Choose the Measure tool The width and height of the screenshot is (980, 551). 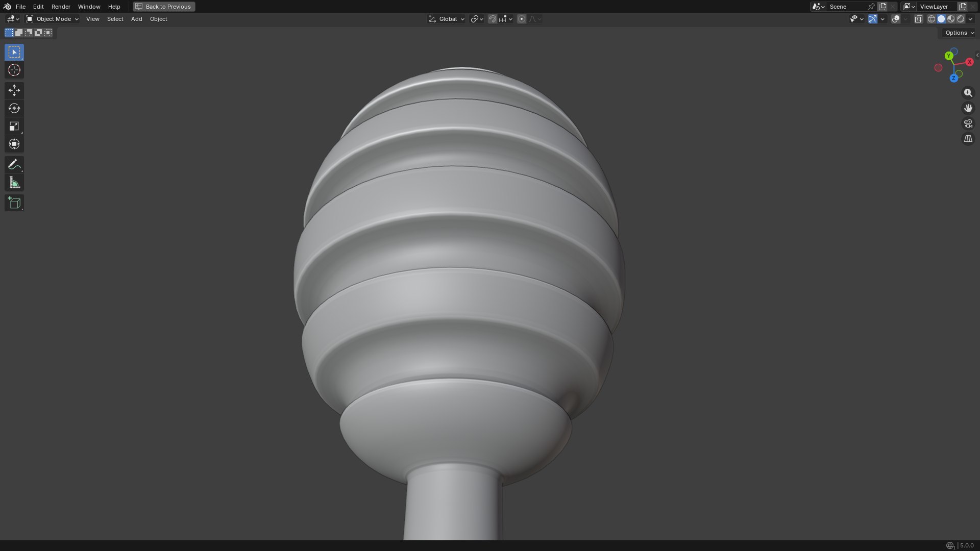[14, 183]
